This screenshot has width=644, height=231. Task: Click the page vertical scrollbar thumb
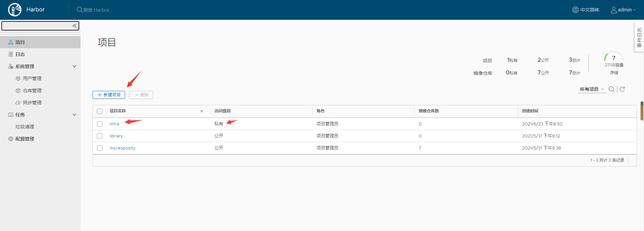coord(642,111)
